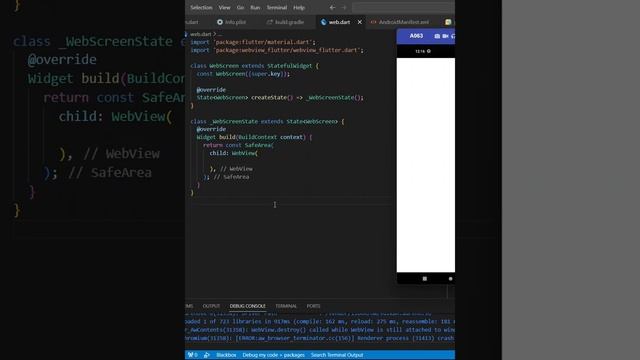Open the Selection menu
The height and width of the screenshot is (360, 640).
(201, 7)
